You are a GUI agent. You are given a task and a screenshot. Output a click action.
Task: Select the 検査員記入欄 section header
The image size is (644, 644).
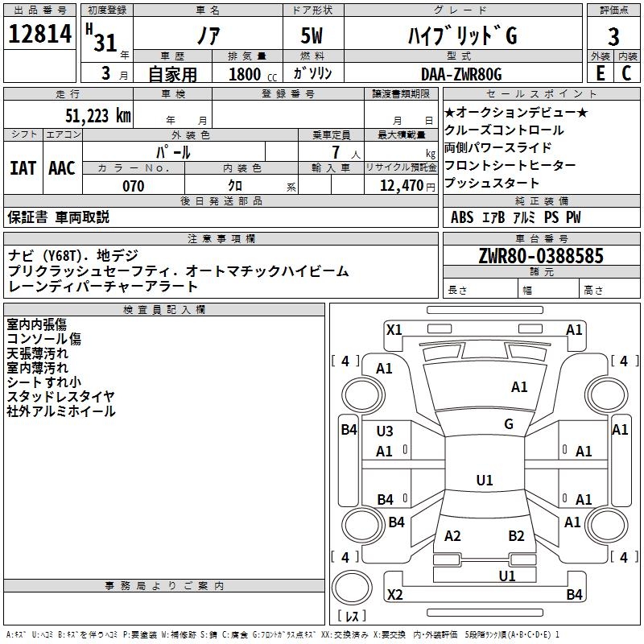[164, 310]
